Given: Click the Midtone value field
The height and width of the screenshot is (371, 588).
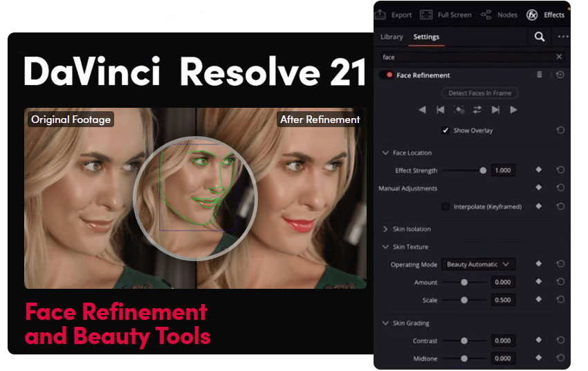Looking at the screenshot, I should (503, 359).
